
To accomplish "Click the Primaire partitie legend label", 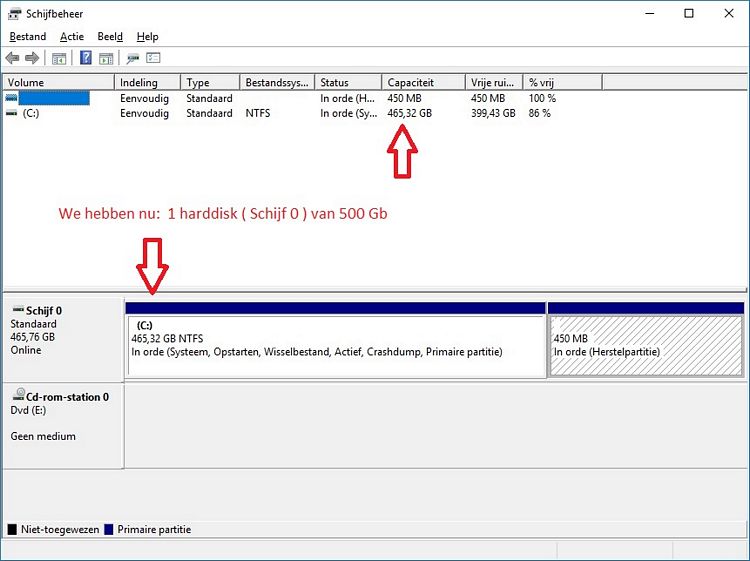I will point(154,529).
